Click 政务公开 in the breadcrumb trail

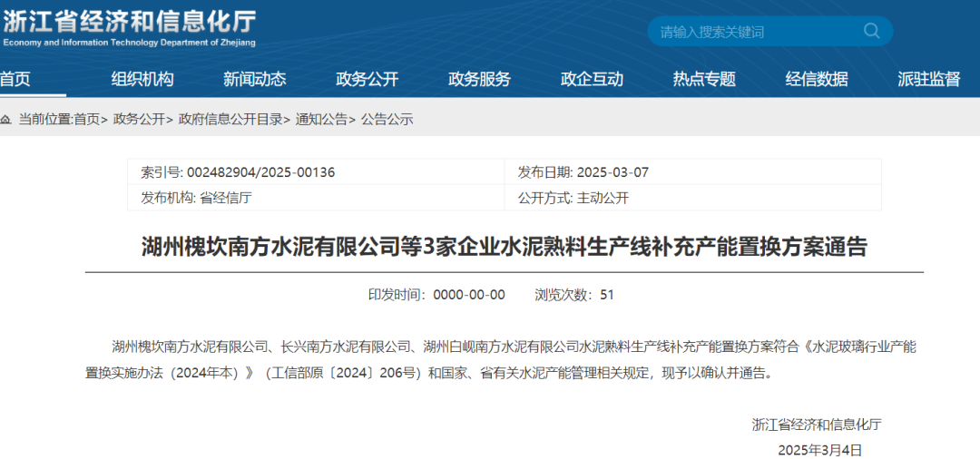[x=139, y=119]
